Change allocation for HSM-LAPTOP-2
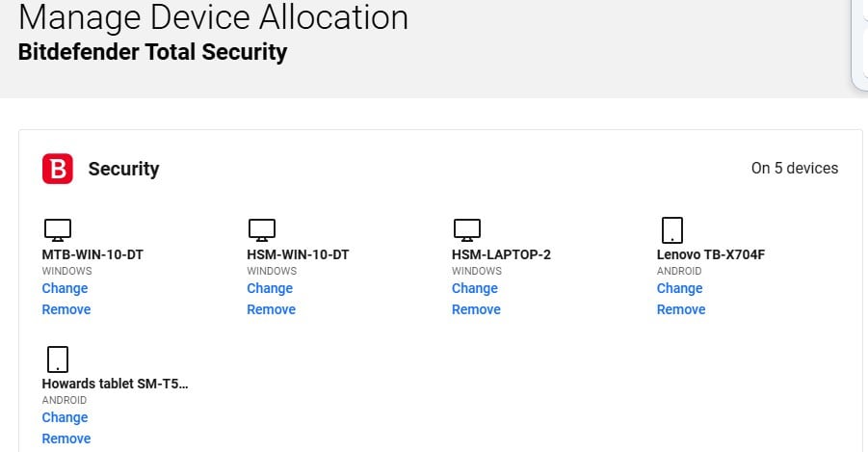 475,288
